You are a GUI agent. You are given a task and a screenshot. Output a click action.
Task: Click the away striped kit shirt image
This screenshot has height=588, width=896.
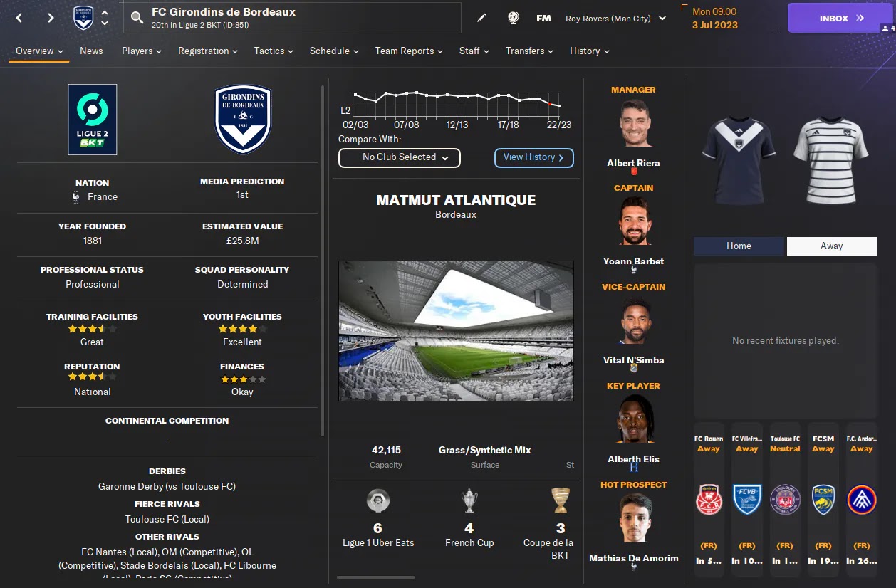[831, 160]
